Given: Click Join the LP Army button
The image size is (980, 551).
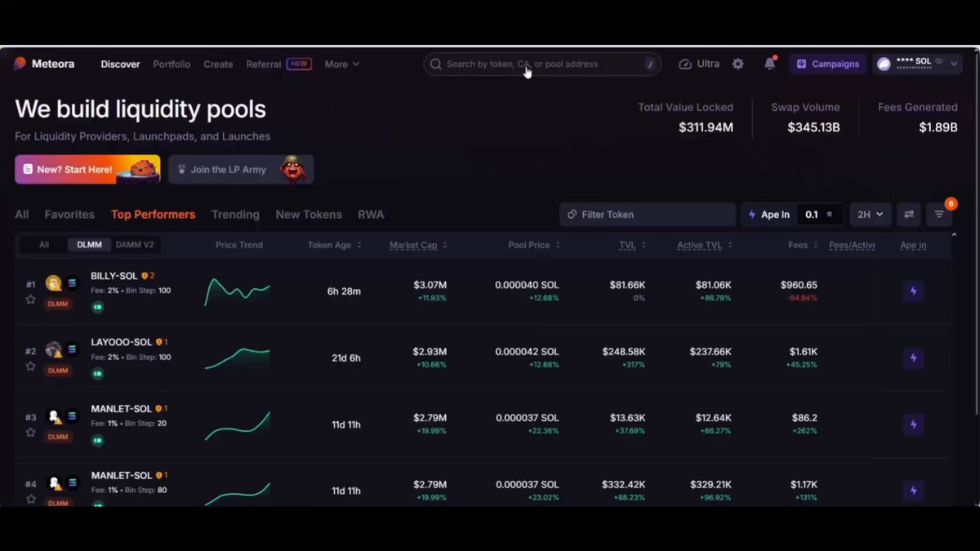Looking at the screenshot, I should tap(241, 169).
